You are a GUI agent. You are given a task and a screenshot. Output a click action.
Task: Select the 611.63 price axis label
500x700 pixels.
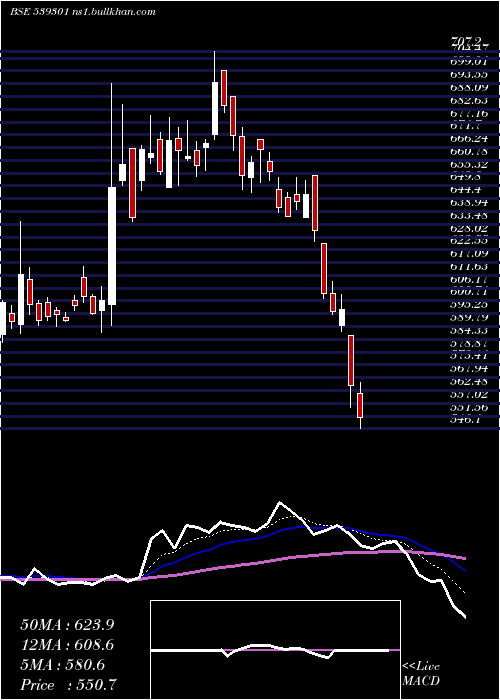[470, 267]
